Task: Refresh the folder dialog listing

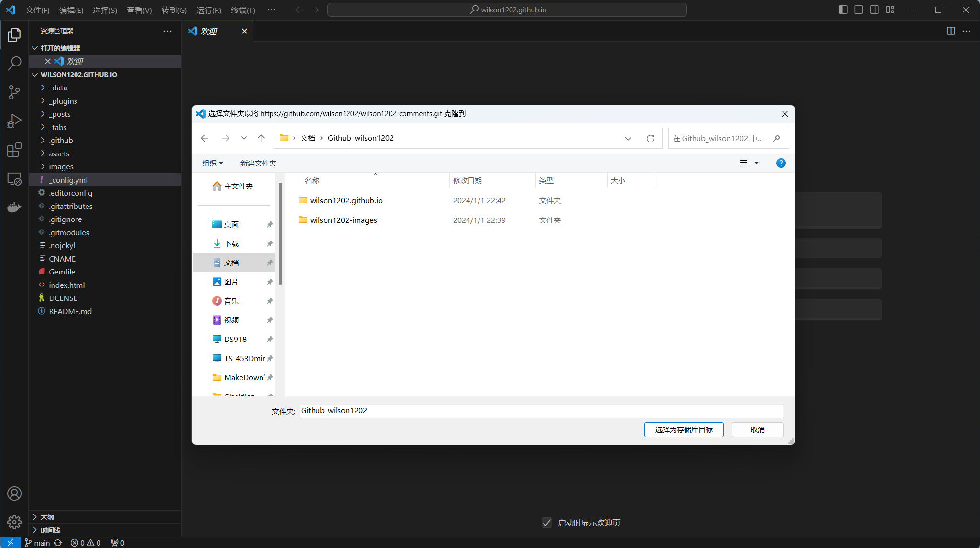Action: tap(650, 138)
